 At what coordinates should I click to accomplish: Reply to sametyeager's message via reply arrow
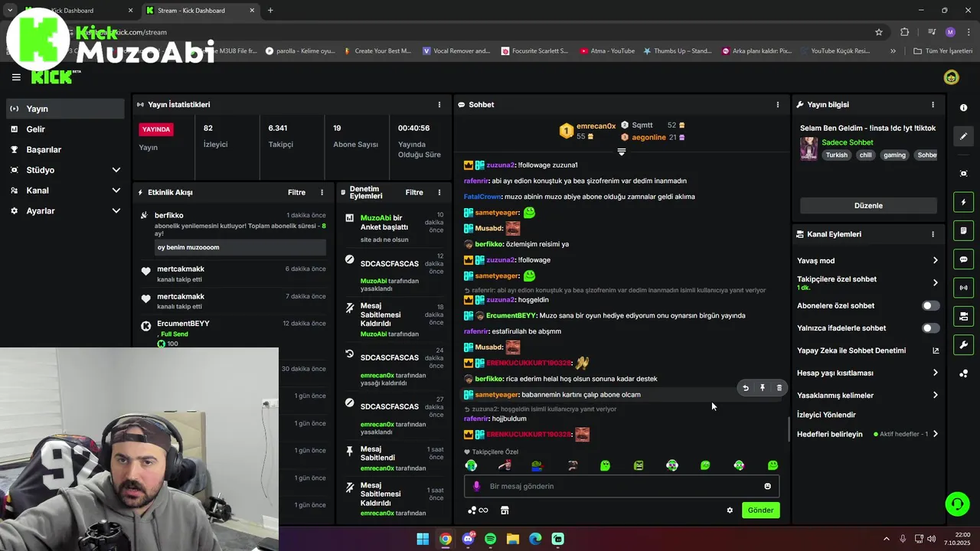coord(746,388)
